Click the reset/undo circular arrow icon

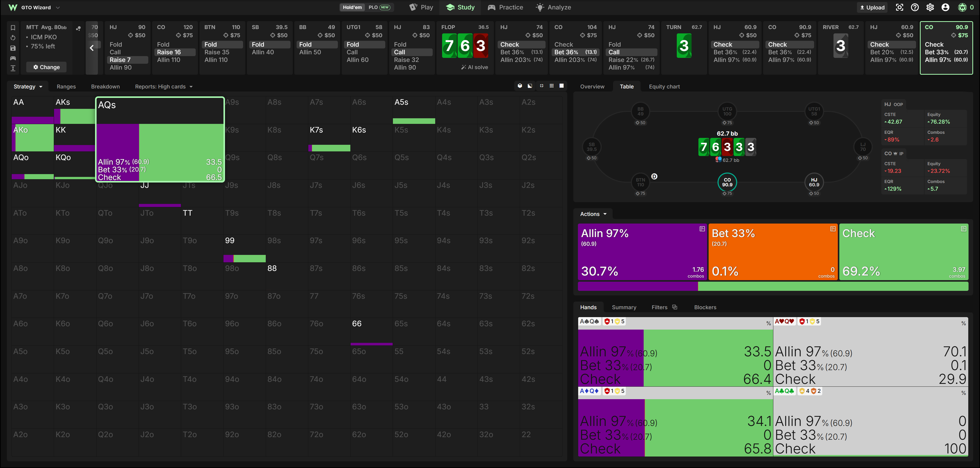[13, 38]
